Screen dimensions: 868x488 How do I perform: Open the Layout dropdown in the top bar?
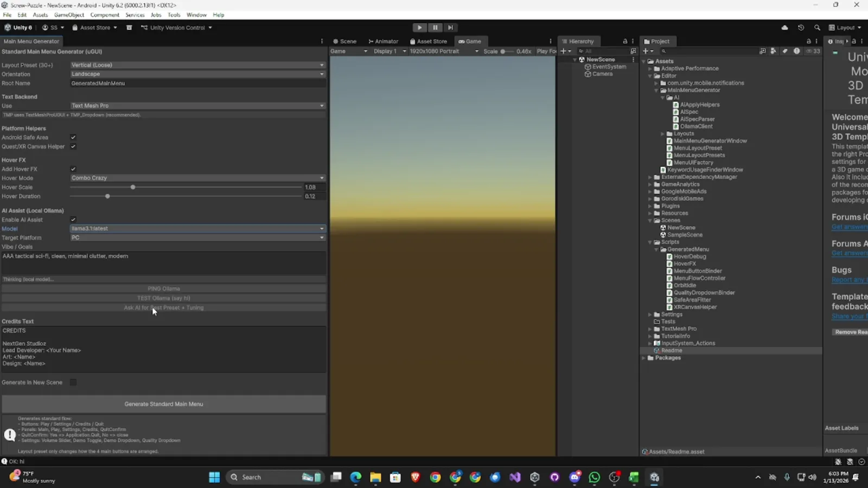tap(845, 28)
